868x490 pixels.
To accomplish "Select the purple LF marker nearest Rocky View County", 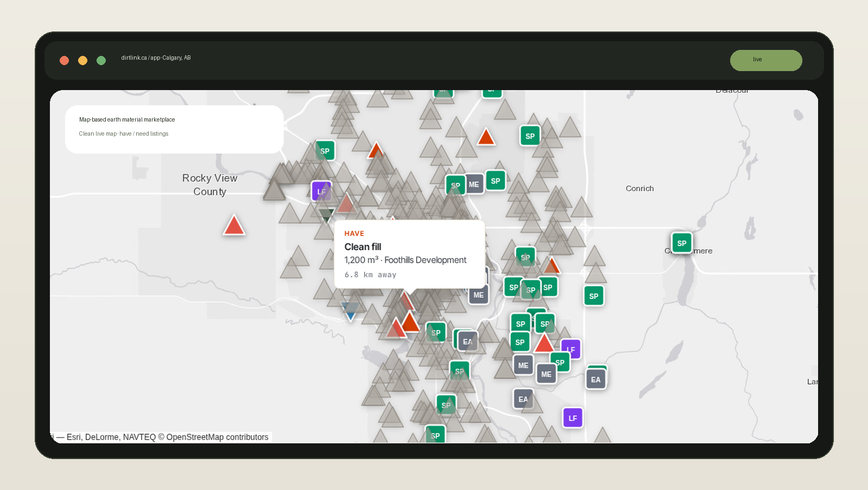I will point(321,192).
